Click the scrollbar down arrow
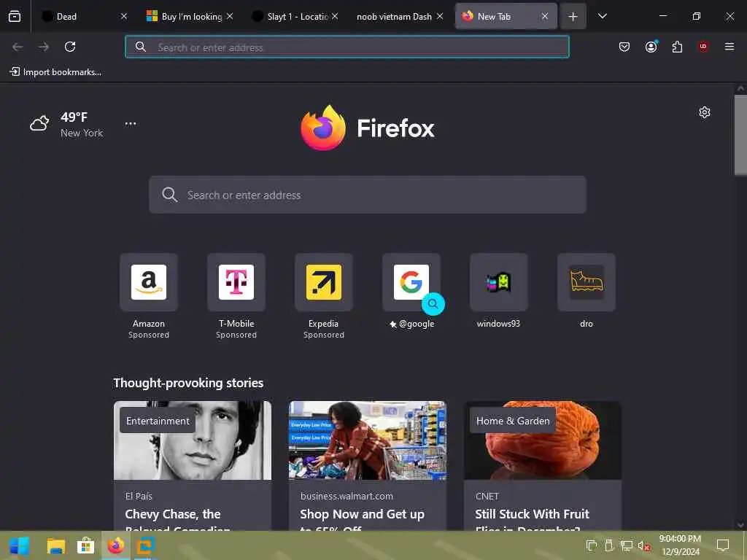 (740, 525)
